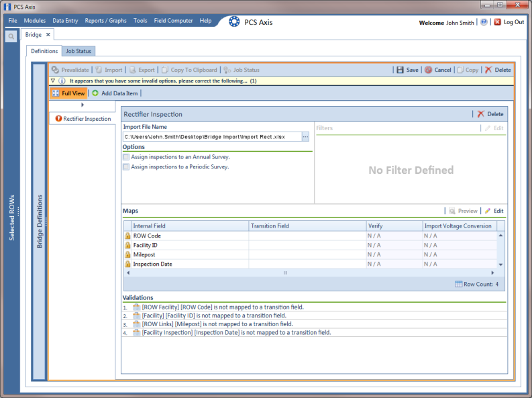Click the info icon in warning bar

point(62,81)
